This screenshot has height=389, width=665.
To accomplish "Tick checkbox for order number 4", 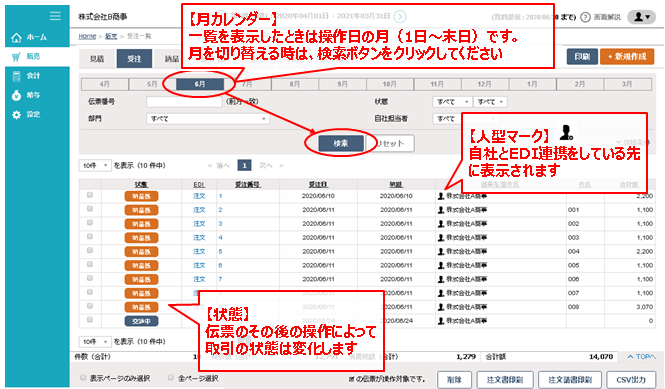I will tap(89, 237).
